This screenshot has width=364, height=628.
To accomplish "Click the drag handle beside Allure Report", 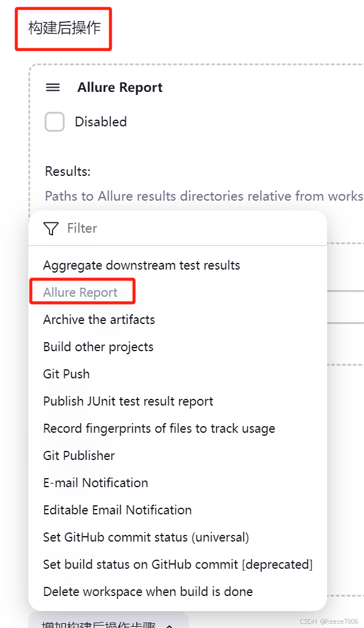I will coord(53,87).
